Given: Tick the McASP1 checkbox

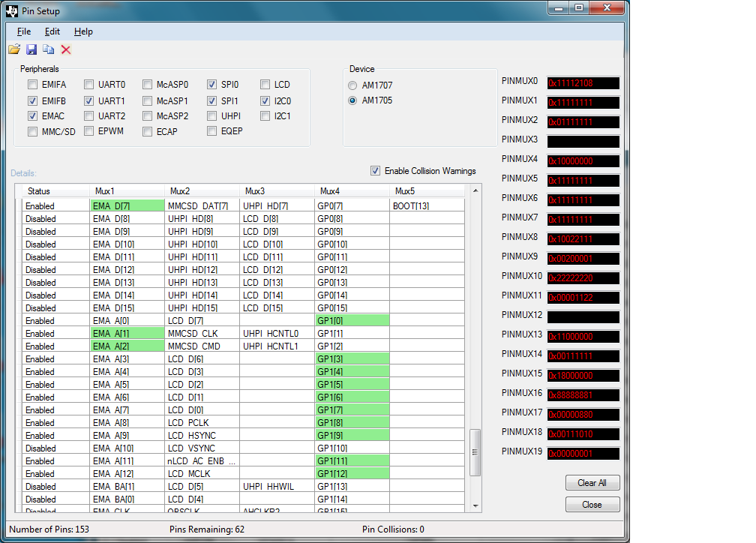Looking at the screenshot, I should pos(148,100).
